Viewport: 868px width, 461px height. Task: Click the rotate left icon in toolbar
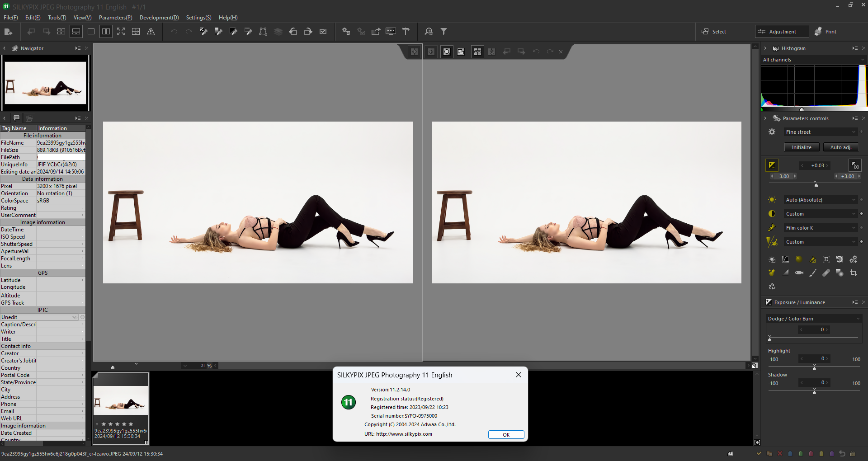point(293,32)
